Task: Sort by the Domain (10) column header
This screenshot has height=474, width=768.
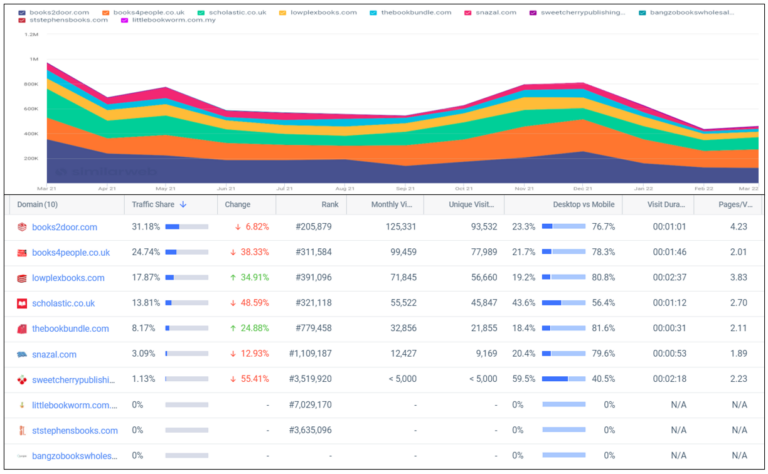Action: 37,205
